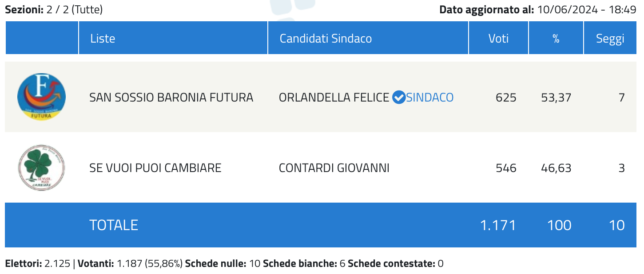
Task: Click the Voti column header
Action: pos(499,38)
